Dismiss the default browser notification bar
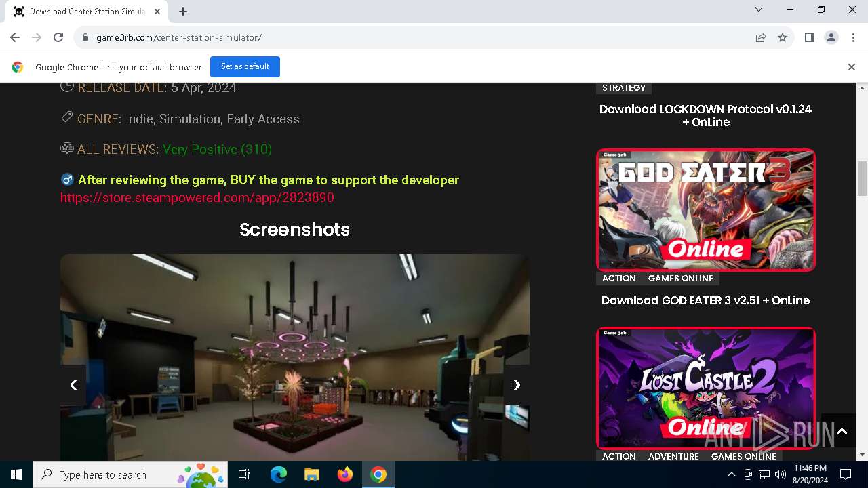868x488 pixels. click(851, 67)
